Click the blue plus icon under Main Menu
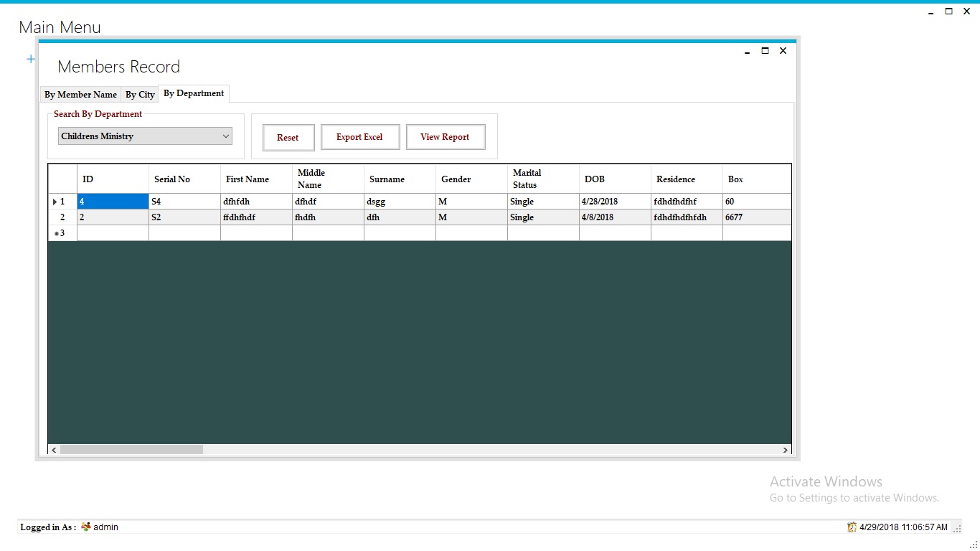The width and height of the screenshot is (980, 551). tap(30, 59)
